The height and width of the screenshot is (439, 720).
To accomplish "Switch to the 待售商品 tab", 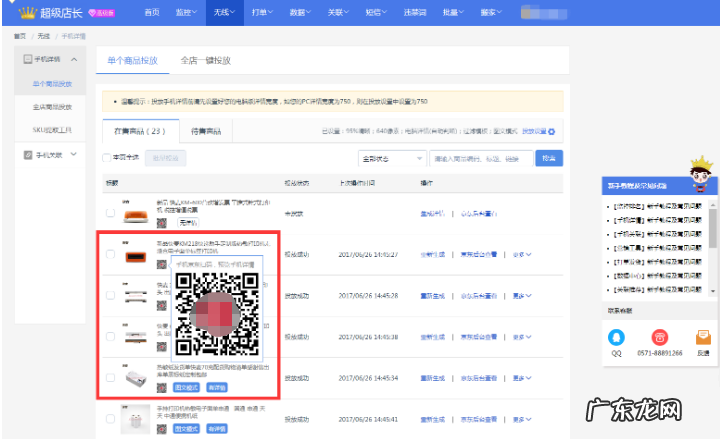I will click(206, 131).
